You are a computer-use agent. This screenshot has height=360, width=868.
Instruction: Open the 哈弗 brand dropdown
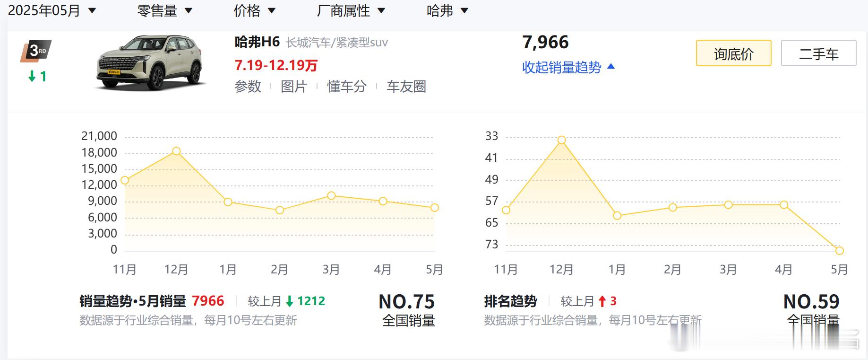pos(447,10)
